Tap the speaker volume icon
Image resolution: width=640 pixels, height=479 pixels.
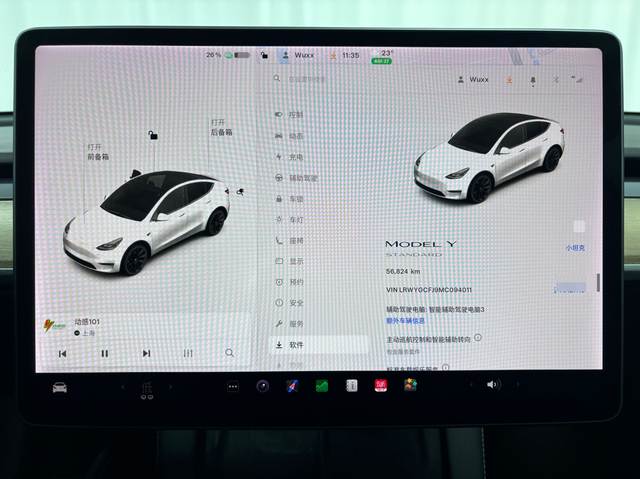pos(494,384)
